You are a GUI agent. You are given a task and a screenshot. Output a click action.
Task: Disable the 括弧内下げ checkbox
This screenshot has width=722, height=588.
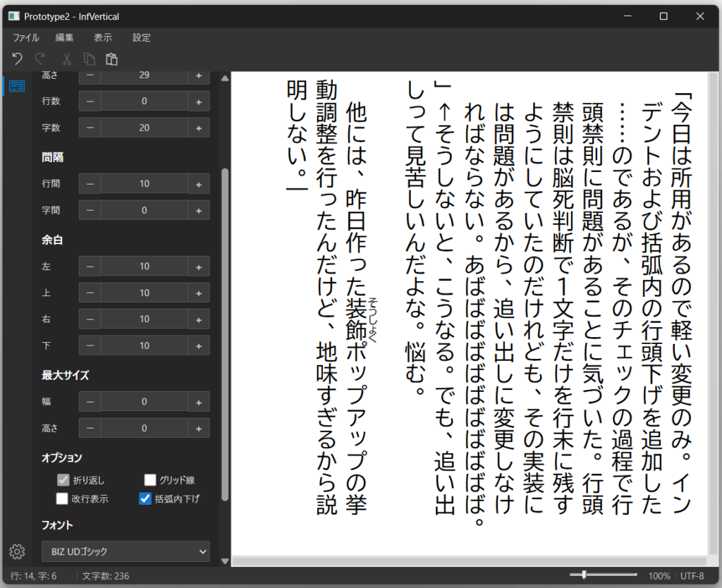click(145, 499)
